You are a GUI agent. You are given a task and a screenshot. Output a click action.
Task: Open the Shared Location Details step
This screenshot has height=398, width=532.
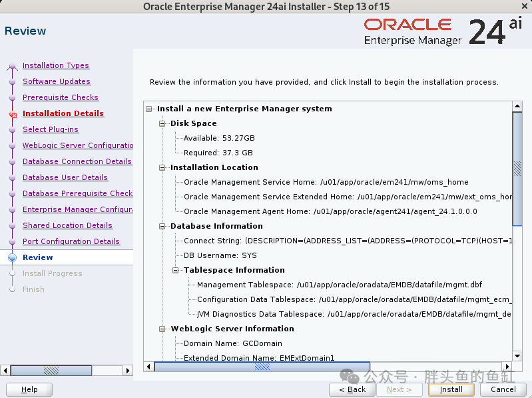click(67, 225)
